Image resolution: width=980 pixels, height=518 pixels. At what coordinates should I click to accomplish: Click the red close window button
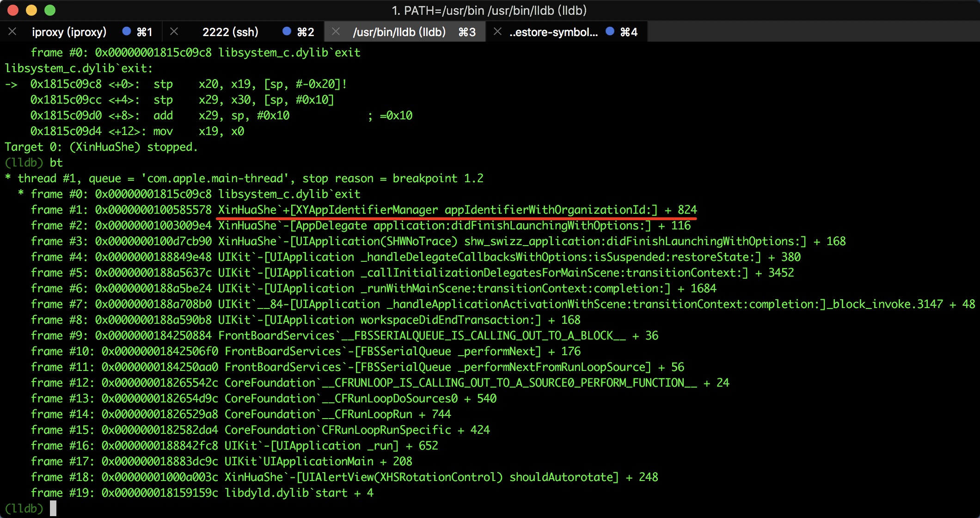[x=13, y=10]
